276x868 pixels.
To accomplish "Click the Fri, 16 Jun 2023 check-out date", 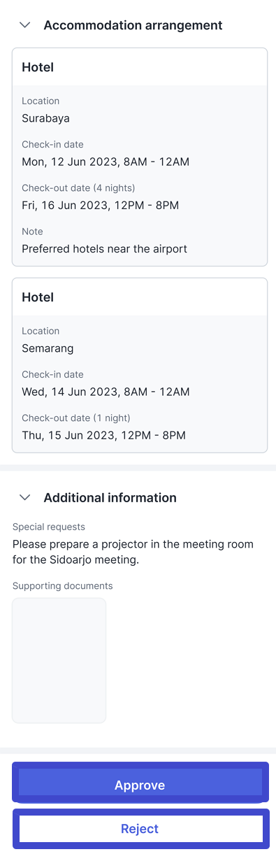I will (100, 205).
